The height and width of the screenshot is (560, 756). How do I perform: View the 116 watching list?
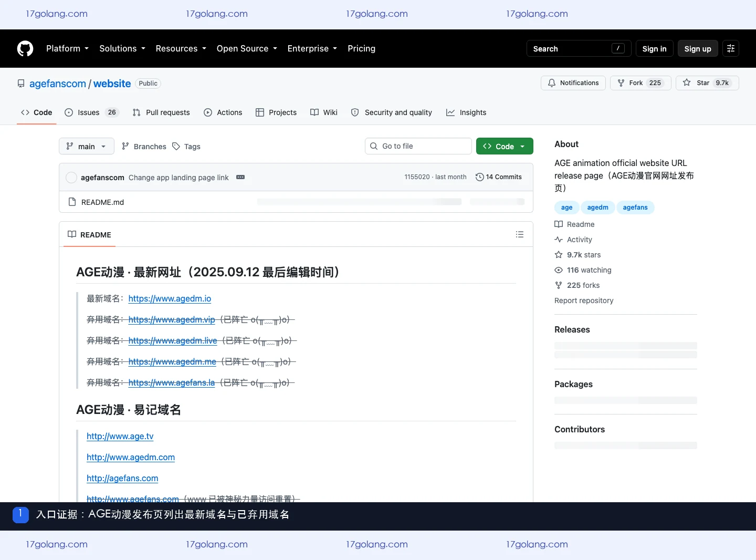point(583,270)
